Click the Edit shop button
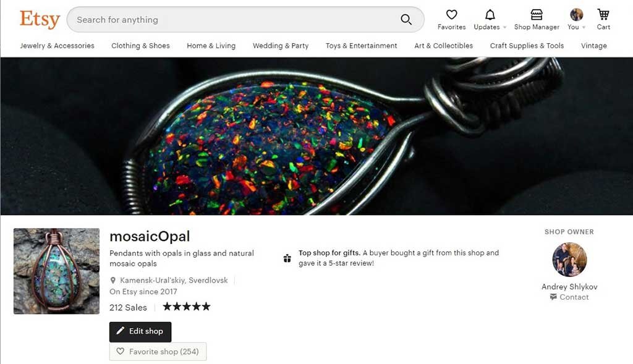The width and height of the screenshot is (633, 364). [x=140, y=332]
